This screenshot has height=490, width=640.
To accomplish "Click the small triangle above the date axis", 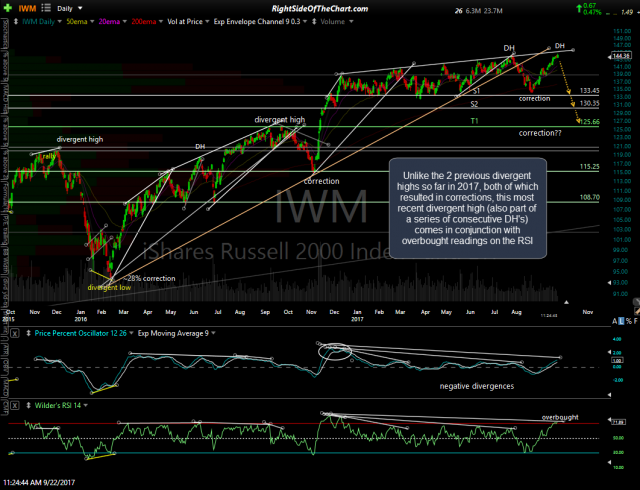I will (x=567, y=303).
